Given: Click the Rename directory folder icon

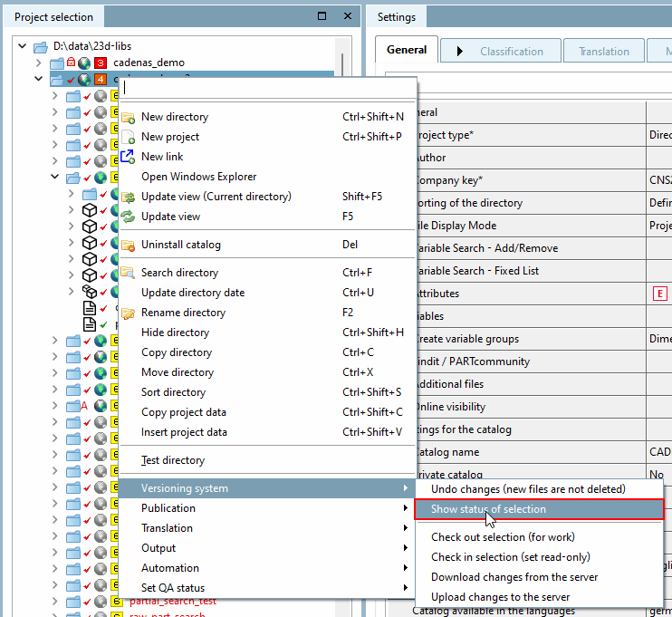Looking at the screenshot, I should tap(128, 313).
